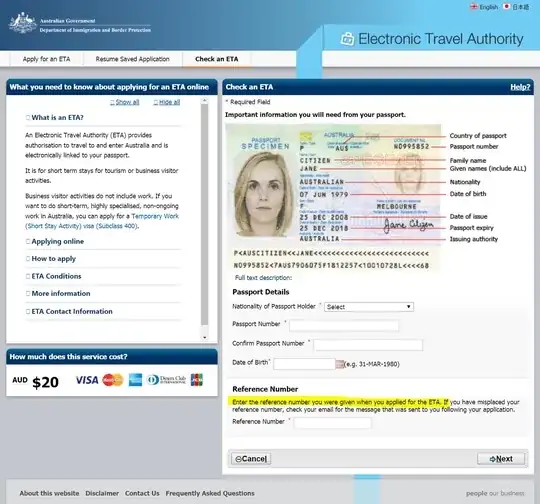Screen dimensions: 540x504
Task: Open the Resume Saved Application tab
Action: coord(133,59)
